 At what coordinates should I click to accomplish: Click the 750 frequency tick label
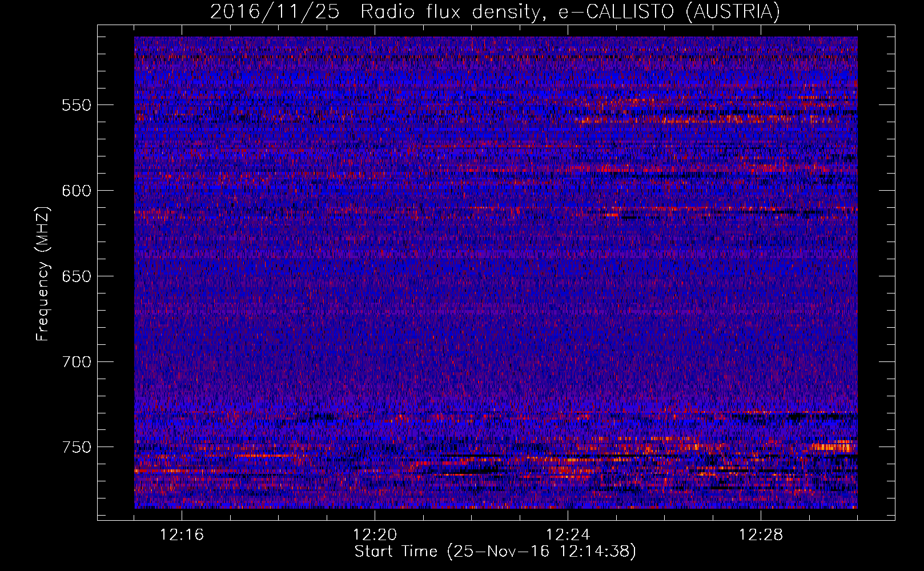[x=77, y=447]
